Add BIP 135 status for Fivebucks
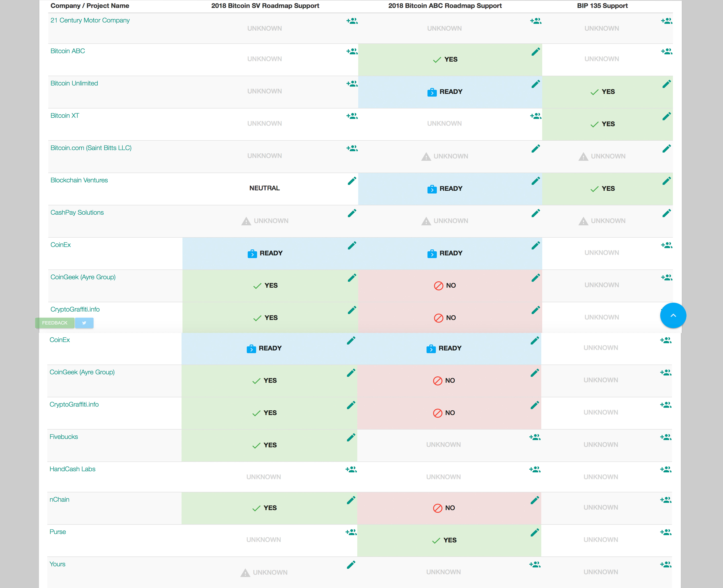This screenshot has width=723, height=588. click(666, 437)
